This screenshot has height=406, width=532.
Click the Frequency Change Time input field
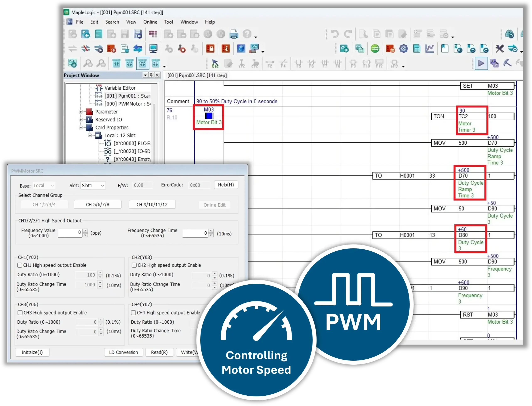tap(195, 233)
